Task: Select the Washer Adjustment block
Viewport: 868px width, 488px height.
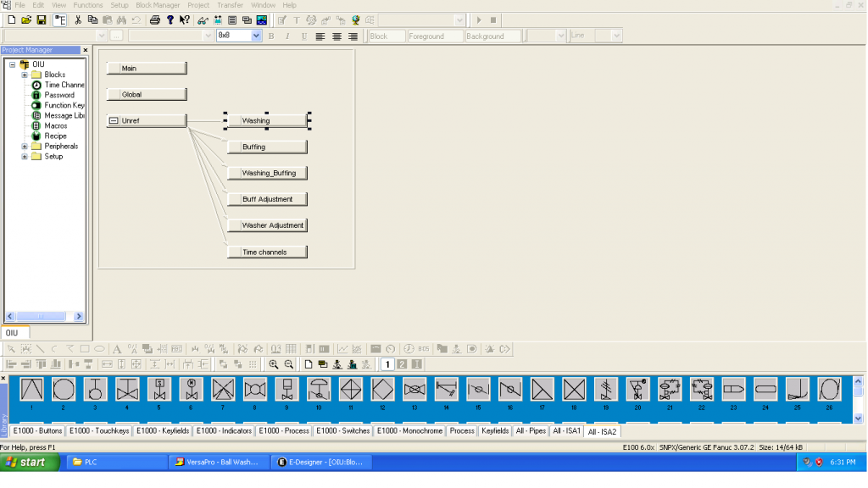Action: (x=267, y=225)
